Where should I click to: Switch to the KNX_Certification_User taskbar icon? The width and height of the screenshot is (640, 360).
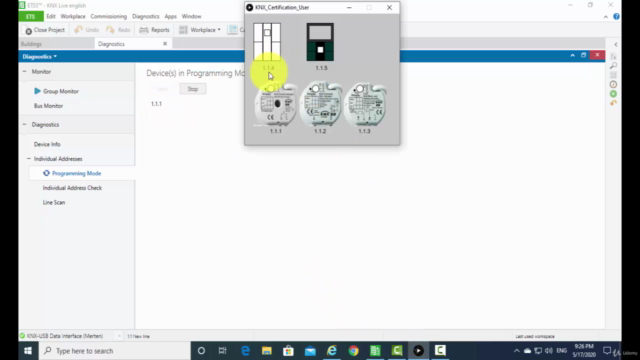(x=418, y=351)
